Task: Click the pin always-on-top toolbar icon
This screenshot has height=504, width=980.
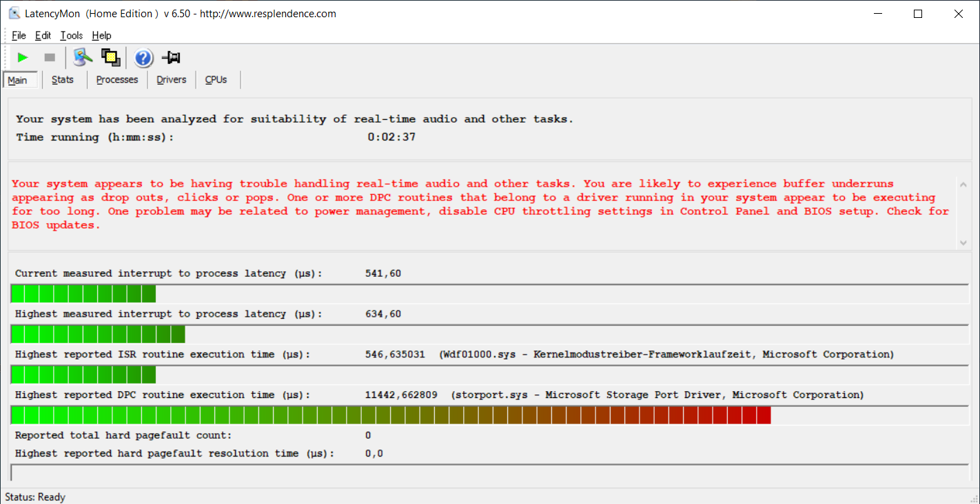Action: pos(170,58)
